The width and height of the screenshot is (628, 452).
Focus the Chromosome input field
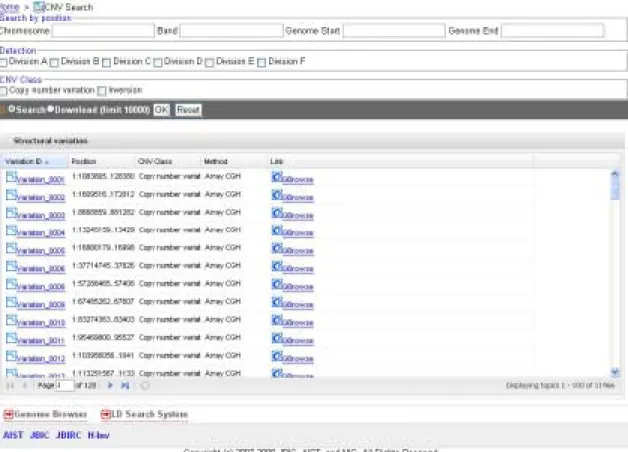(x=103, y=31)
